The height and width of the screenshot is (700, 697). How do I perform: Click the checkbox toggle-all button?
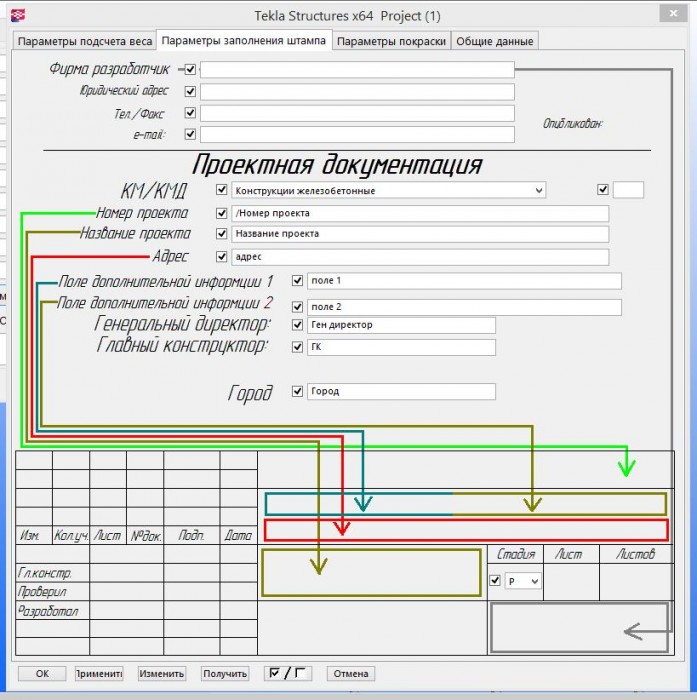288,673
